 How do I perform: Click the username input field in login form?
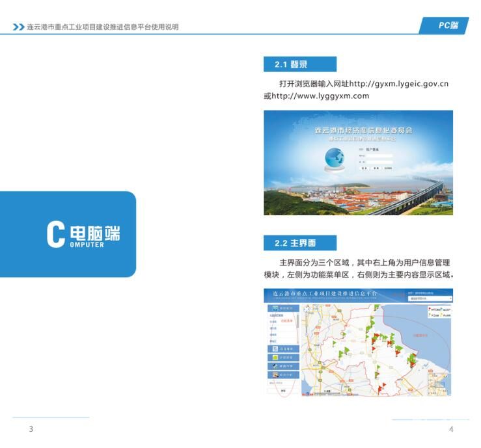pos(379,155)
